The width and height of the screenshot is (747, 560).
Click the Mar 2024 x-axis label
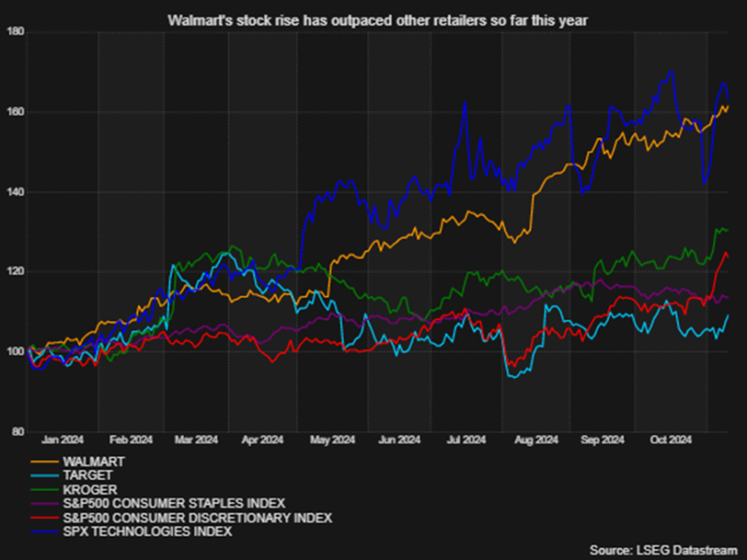pyautogui.click(x=195, y=440)
